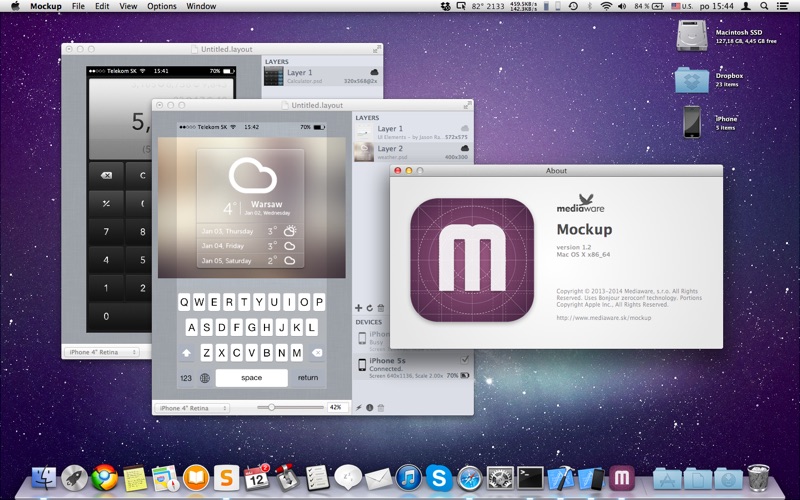Open the Options menu
This screenshot has width=800, height=500.
tap(162, 6)
